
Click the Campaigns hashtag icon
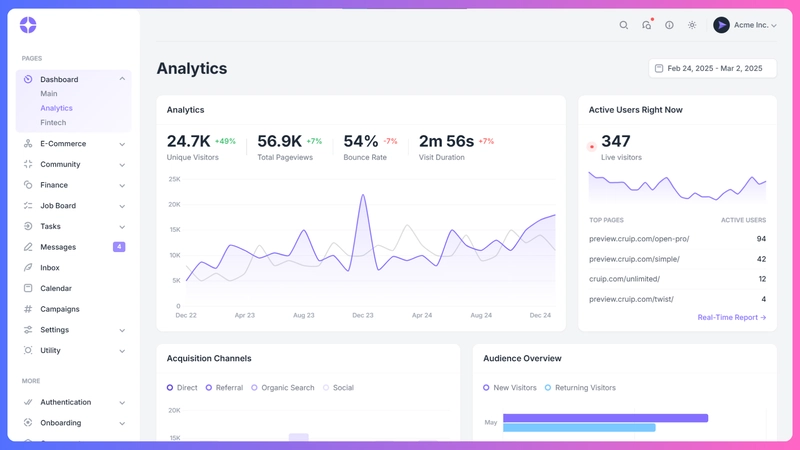[28, 309]
